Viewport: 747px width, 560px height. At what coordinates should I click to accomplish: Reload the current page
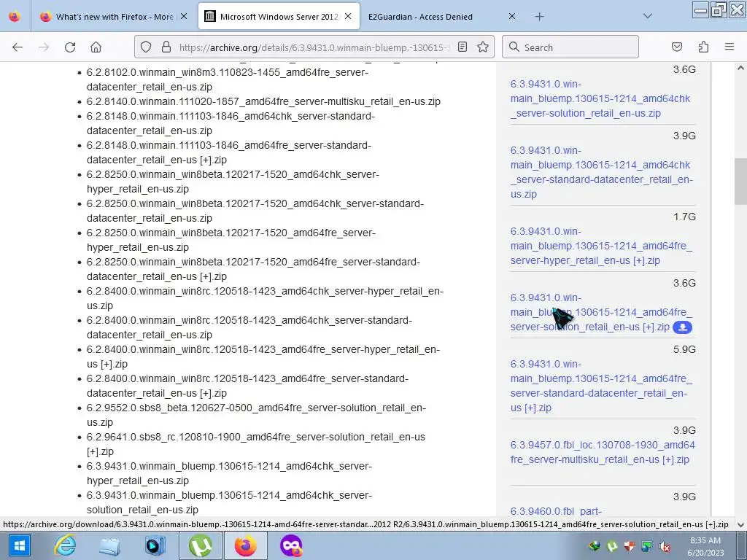click(x=70, y=47)
